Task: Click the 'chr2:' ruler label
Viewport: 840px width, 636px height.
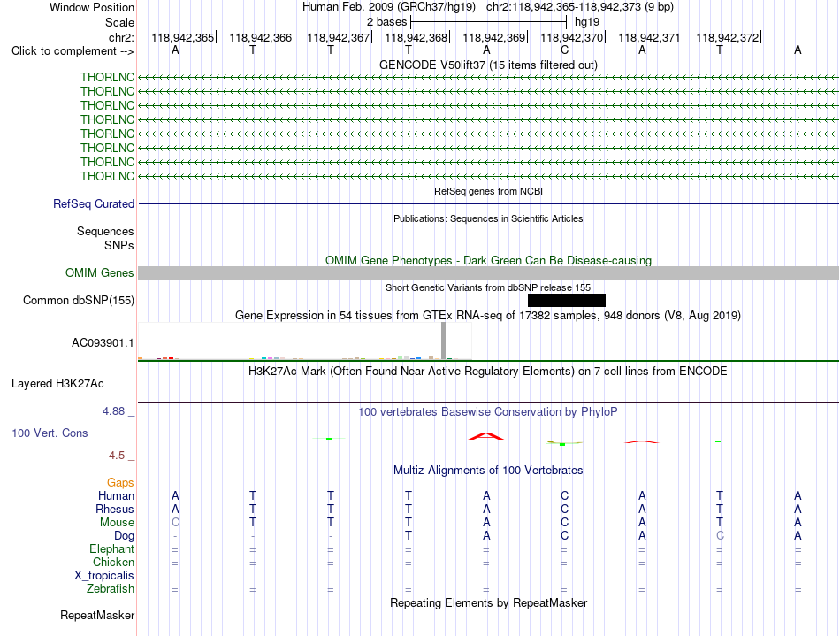Action: pyautogui.click(x=121, y=37)
